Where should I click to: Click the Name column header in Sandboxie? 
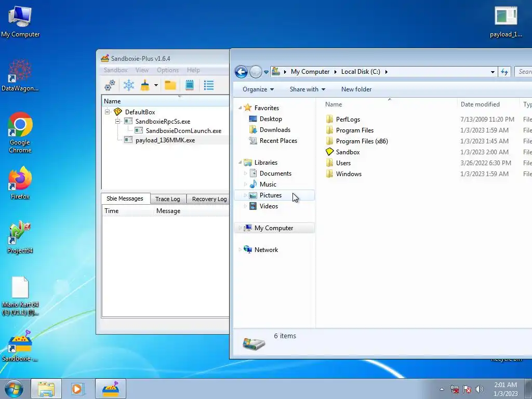(x=112, y=101)
